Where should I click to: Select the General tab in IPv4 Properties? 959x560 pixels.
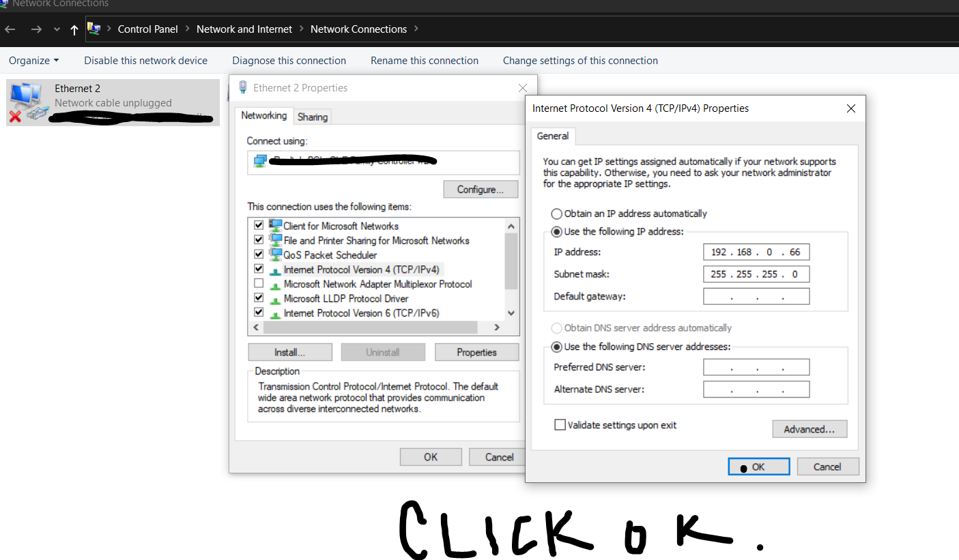point(553,136)
